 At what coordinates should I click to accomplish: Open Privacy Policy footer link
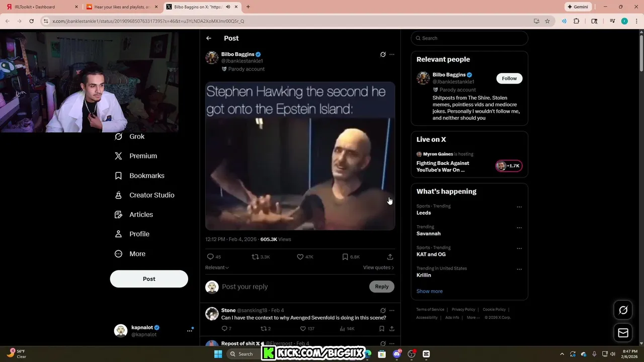coord(463,310)
